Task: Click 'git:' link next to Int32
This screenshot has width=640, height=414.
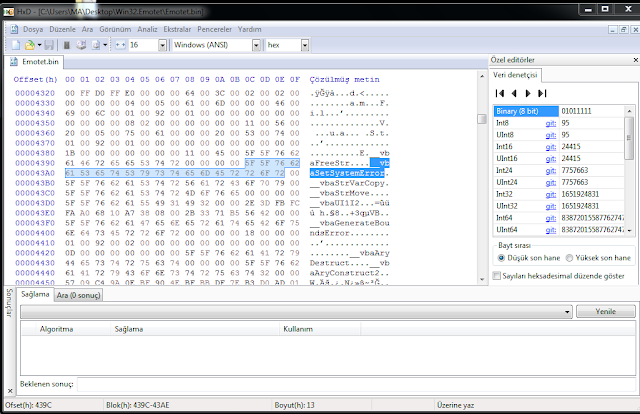Action: 551,194
